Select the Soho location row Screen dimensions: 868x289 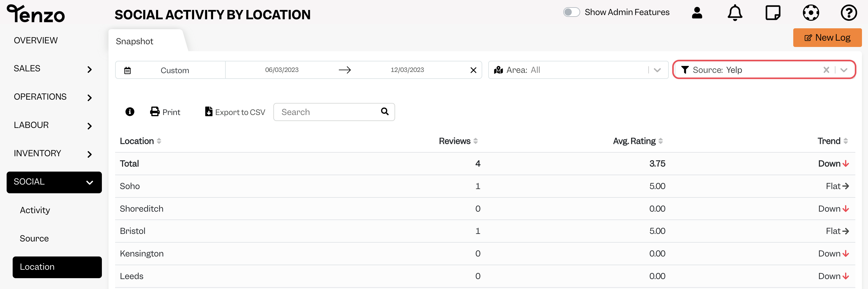point(485,186)
